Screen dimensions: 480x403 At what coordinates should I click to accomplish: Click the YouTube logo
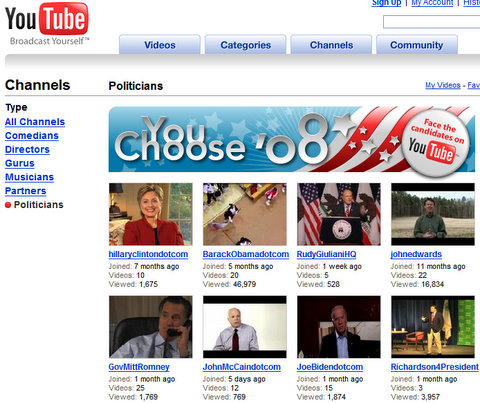(x=47, y=23)
